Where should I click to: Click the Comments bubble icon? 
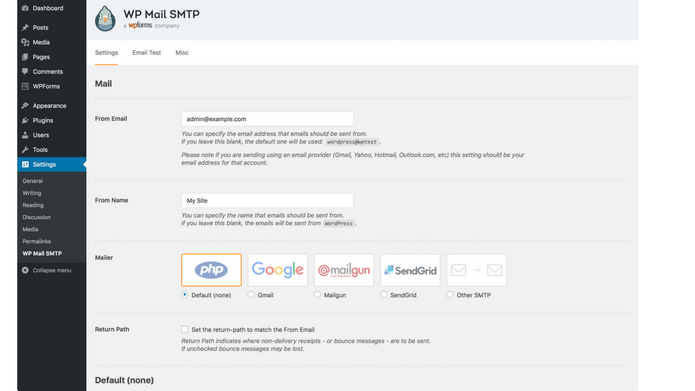(x=25, y=71)
